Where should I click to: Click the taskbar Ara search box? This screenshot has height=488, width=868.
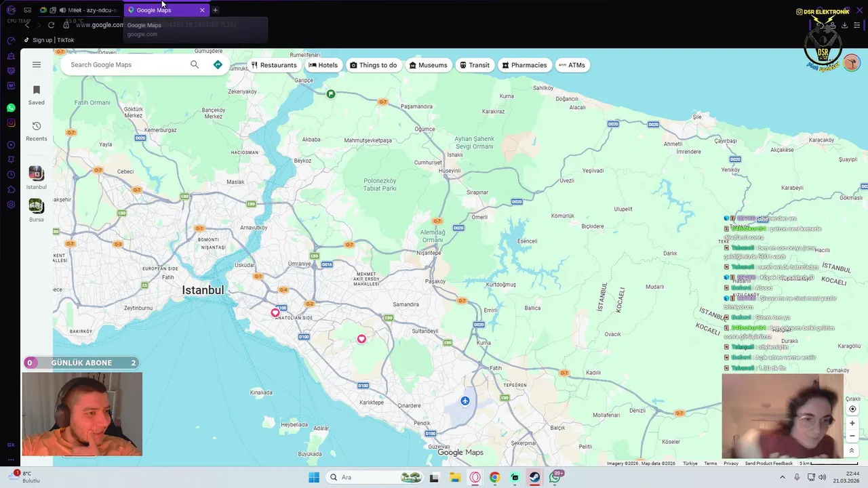coord(375,477)
